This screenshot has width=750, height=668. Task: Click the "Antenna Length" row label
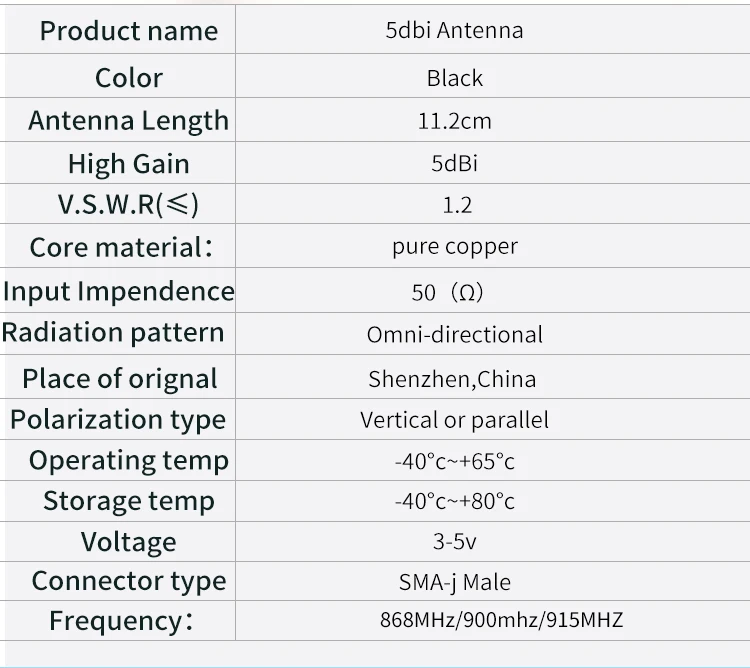pyautogui.click(x=128, y=120)
